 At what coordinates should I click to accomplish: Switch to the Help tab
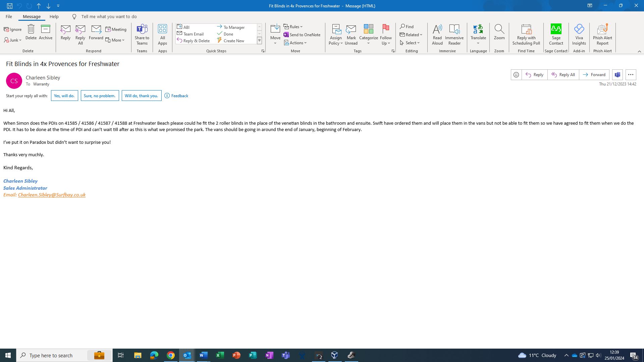(54, 16)
